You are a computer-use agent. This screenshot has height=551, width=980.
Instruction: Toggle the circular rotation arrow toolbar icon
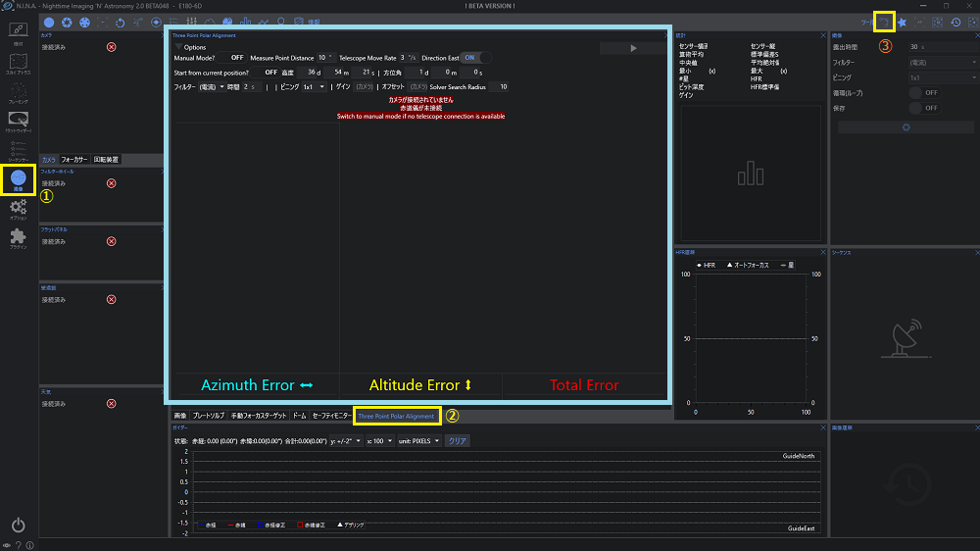120,22
